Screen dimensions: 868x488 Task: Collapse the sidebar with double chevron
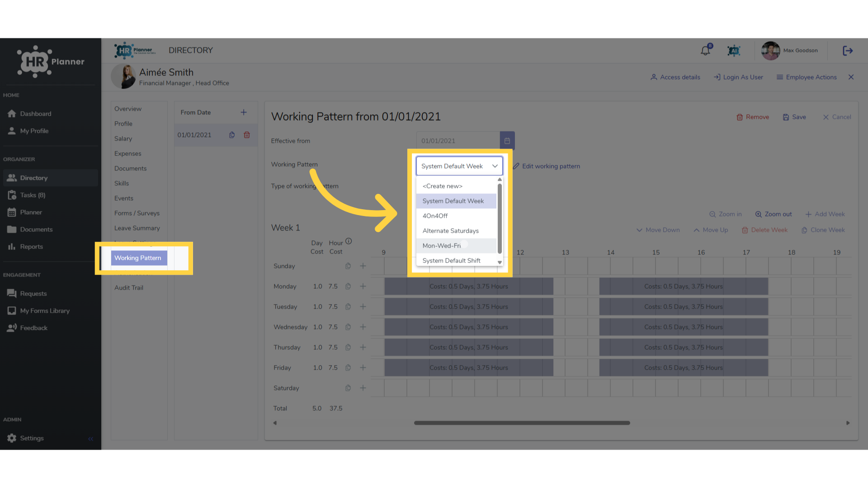click(x=91, y=439)
